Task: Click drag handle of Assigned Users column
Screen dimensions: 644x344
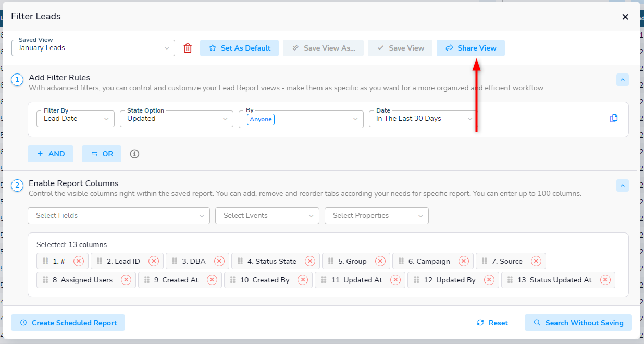Action: 45,280
